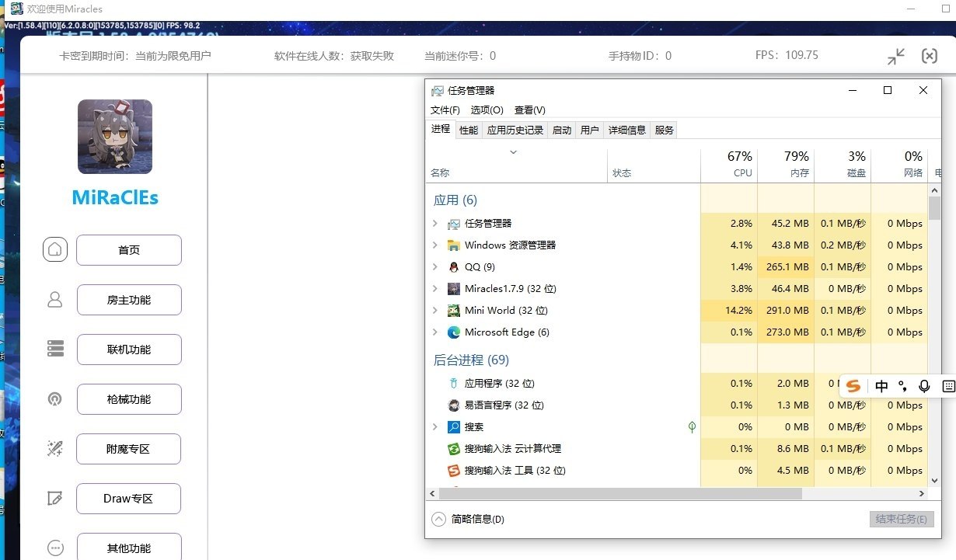
Task: Open 房主功能 in Miracles sidebar
Action: [129, 300]
